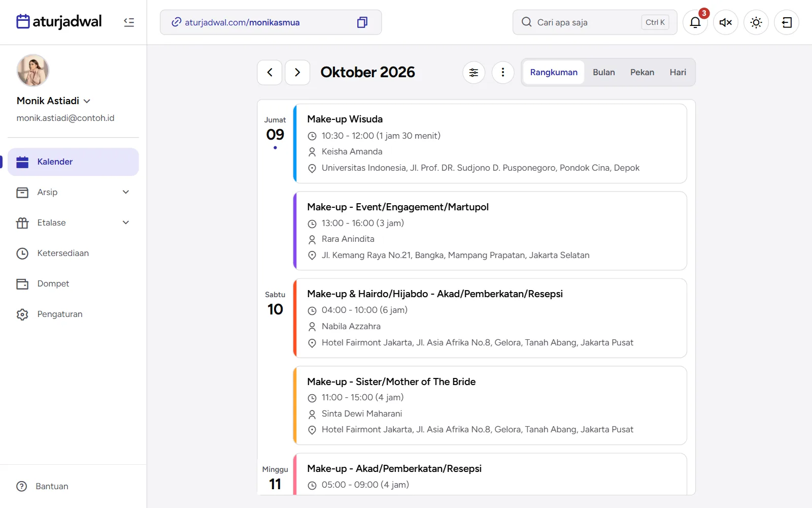Open the Ketersediaan page
Screen dimensions: 812x508
pyautogui.click(x=73, y=253)
